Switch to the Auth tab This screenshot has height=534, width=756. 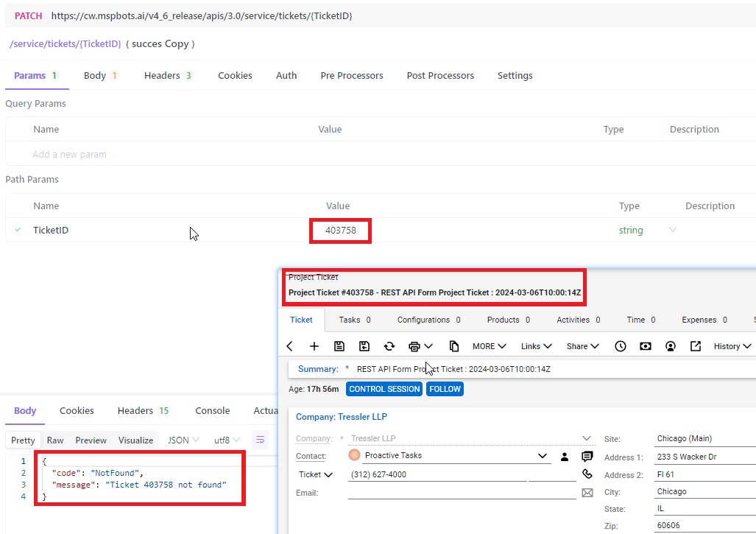coord(286,75)
